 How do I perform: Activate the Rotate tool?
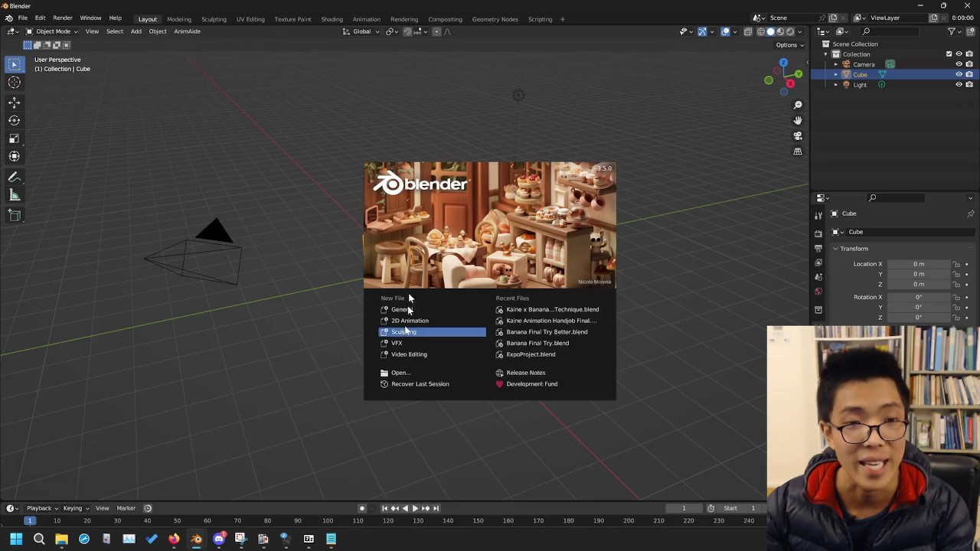[14, 120]
